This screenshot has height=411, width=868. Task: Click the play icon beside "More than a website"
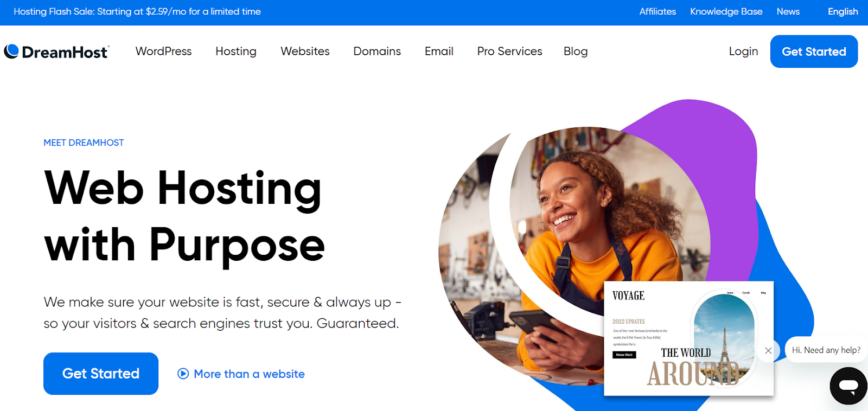pos(183,374)
